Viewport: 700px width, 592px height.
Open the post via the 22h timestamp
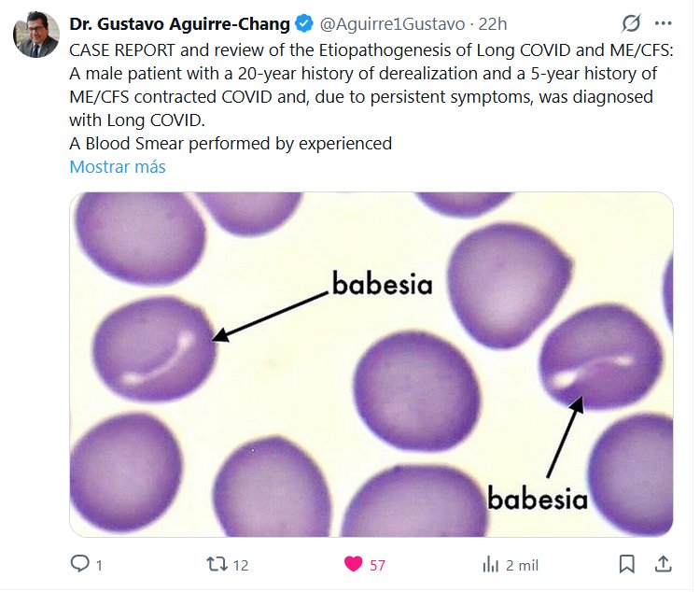pyautogui.click(x=492, y=23)
